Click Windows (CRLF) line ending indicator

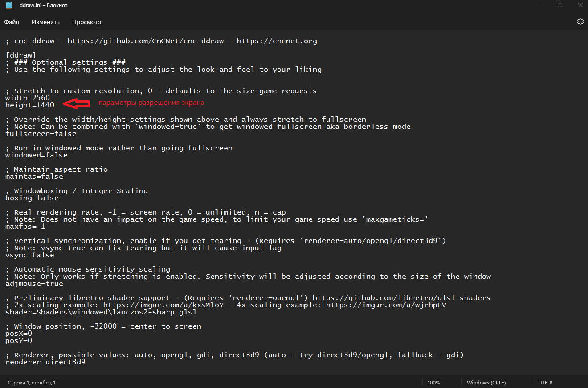point(486,383)
